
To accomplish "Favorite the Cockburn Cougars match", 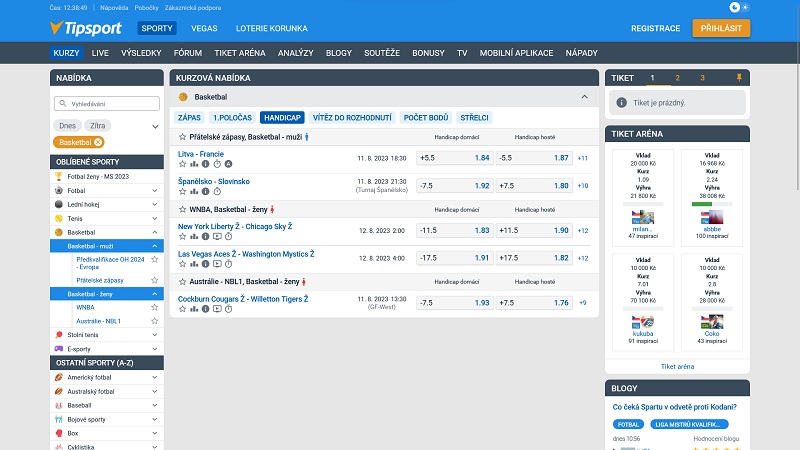I will 182,309.
